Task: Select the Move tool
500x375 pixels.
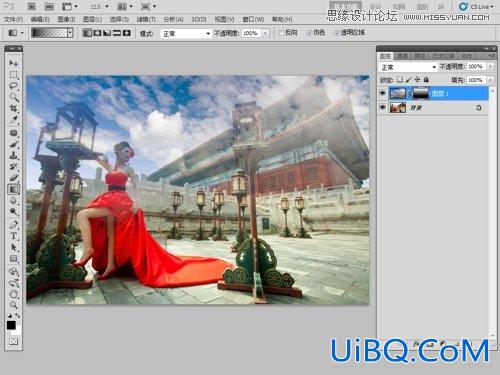Action: pos(14,63)
